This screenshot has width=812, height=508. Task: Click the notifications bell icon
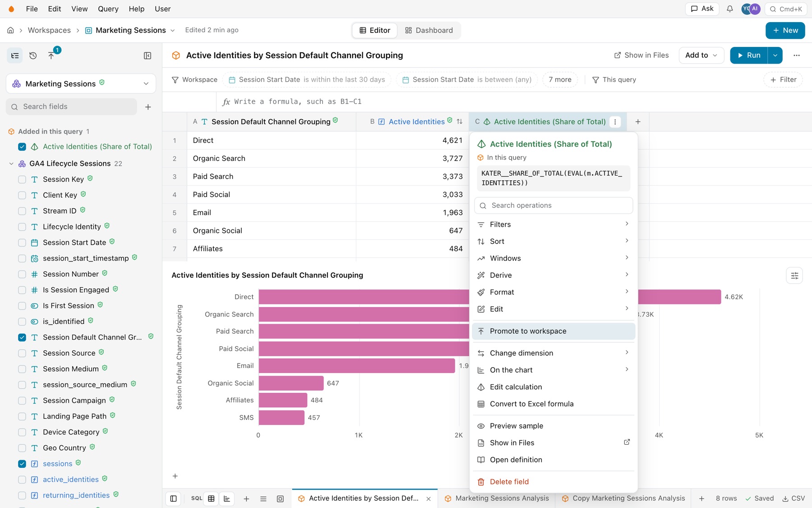(729, 9)
